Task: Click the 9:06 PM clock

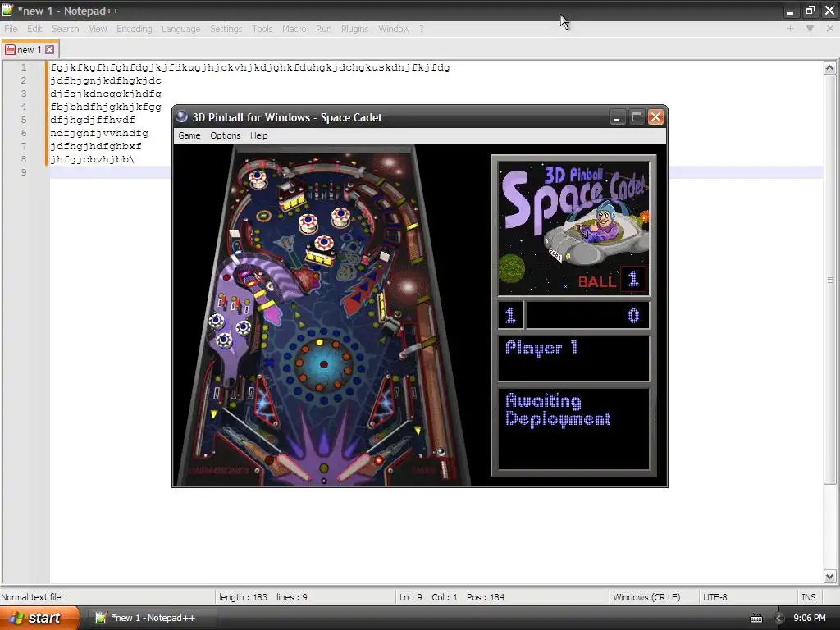Action: tap(809, 618)
